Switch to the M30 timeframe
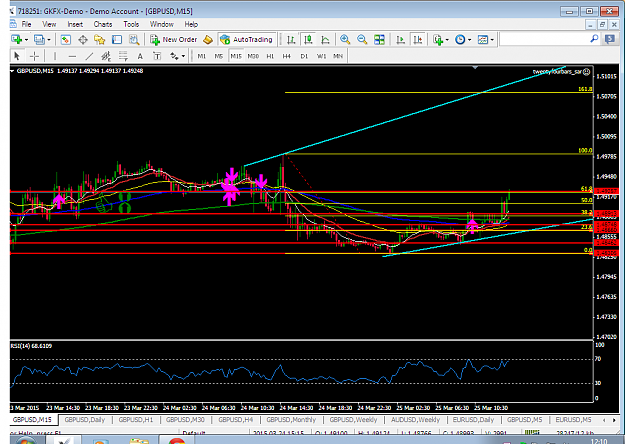This screenshot has height=444, width=625. click(x=253, y=56)
